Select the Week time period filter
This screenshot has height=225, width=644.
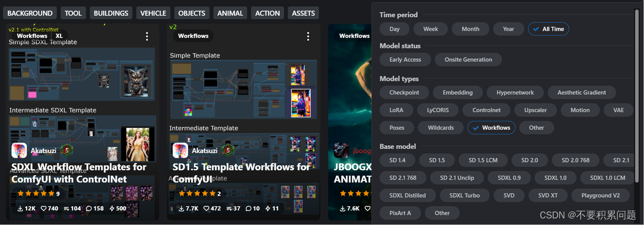[x=430, y=29]
